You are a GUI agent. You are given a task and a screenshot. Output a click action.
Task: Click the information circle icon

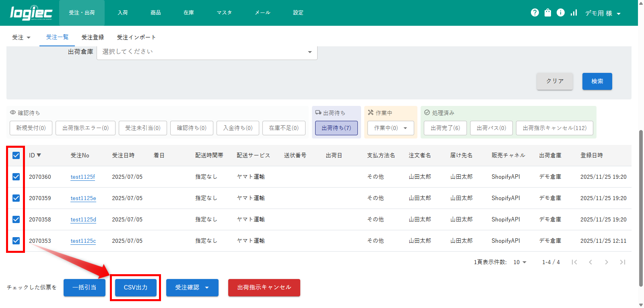pyautogui.click(x=560, y=12)
